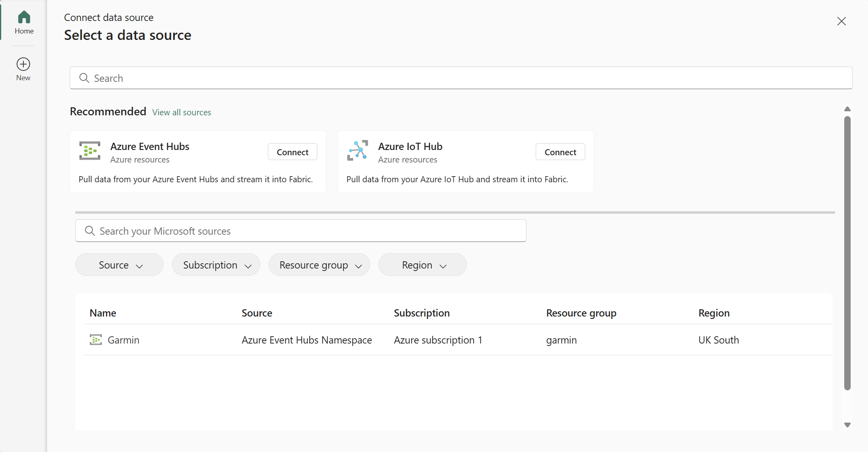Select the Garmin source name
Viewport: 868px width, 452px height.
pyautogui.click(x=123, y=340)
